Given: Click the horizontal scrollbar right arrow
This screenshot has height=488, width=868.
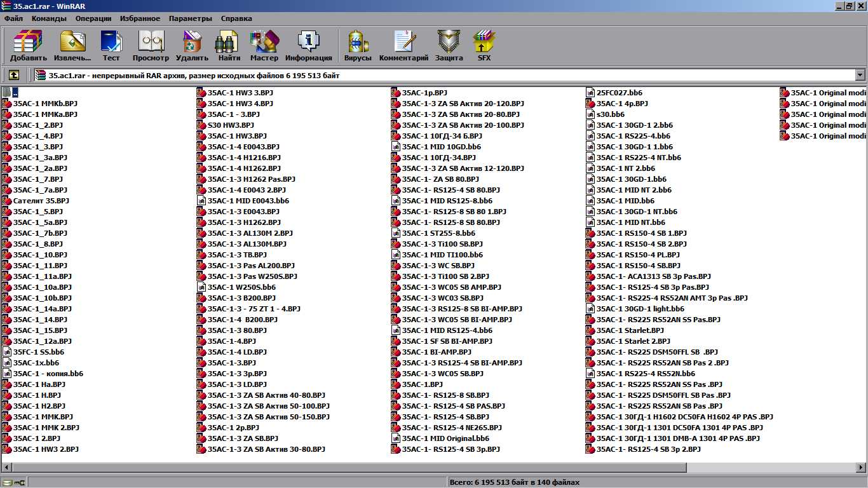Looking at the screenshot, I should pyautogui.click(x=862, y=468).
